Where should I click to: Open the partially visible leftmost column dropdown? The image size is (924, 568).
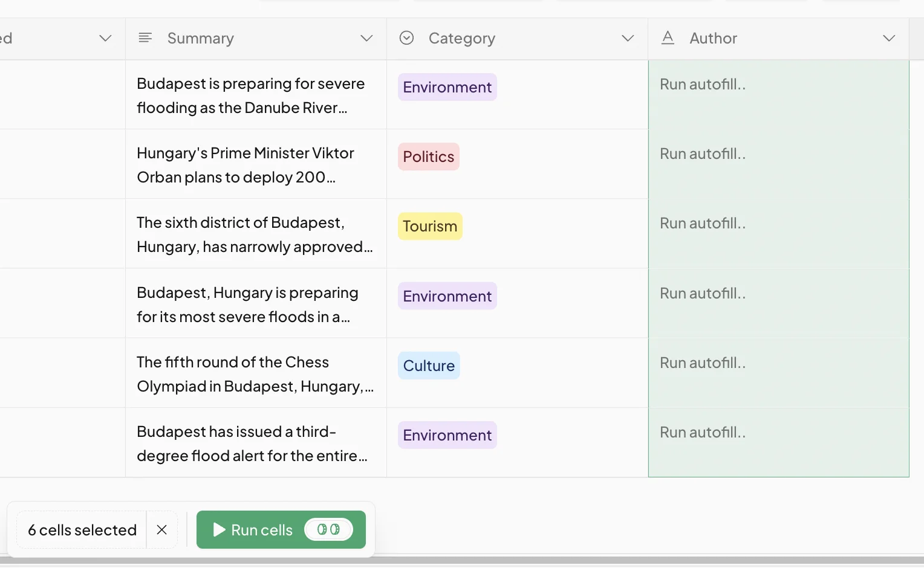tap(105, 38)
